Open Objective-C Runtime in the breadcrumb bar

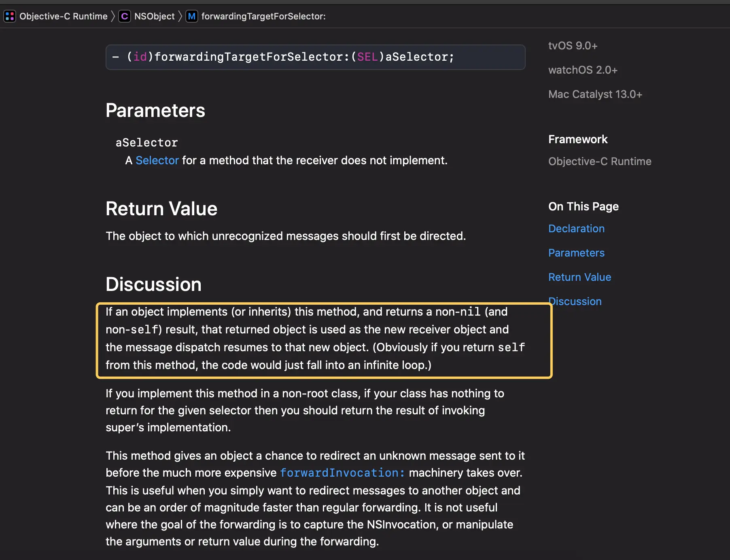click(x=63, y=16)
